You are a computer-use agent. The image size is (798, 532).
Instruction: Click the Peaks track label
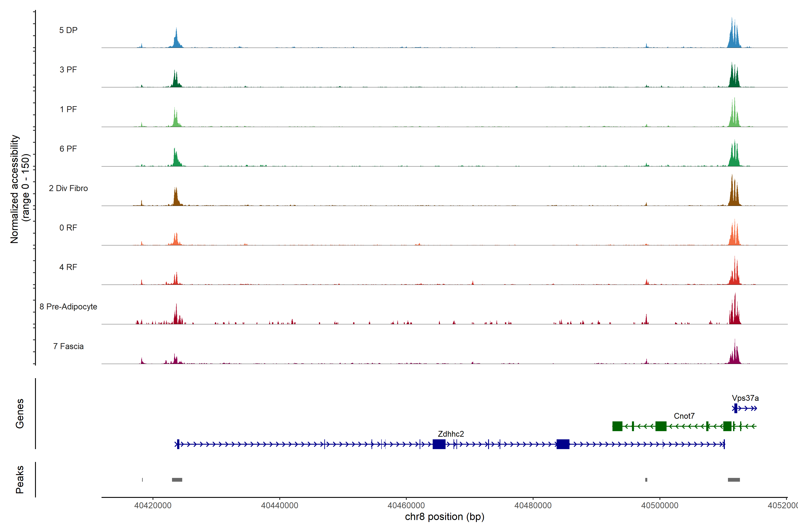click(20, 479)
